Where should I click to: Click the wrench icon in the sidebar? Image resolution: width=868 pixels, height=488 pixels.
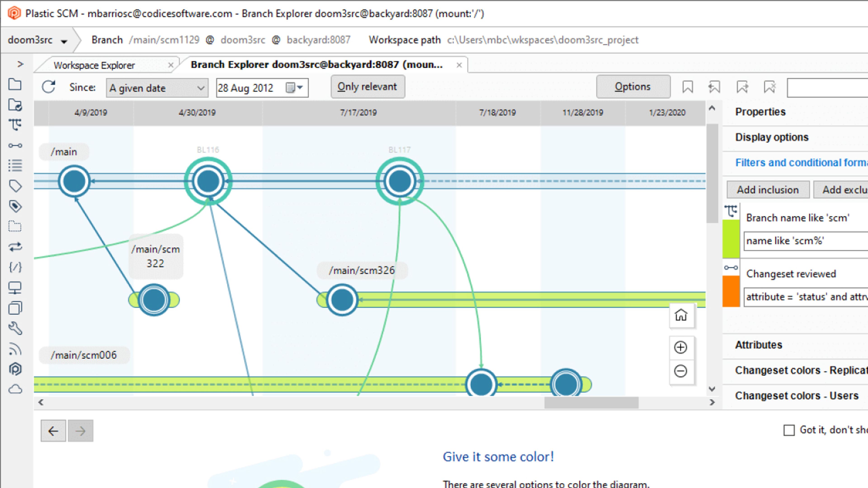coord(15,328)
